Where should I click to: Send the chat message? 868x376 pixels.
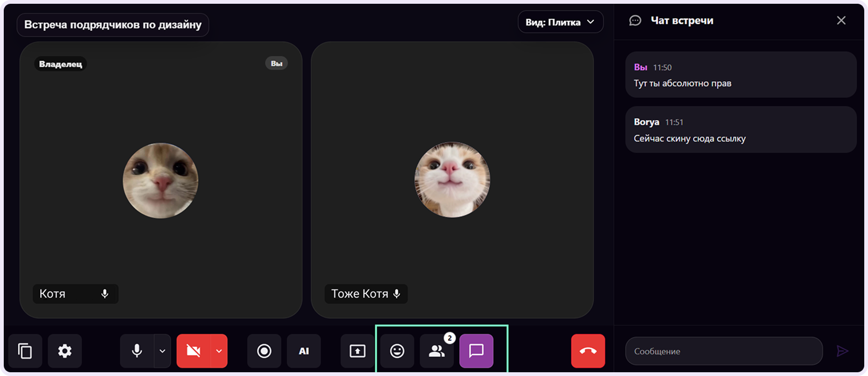click(x=843, y=351)
